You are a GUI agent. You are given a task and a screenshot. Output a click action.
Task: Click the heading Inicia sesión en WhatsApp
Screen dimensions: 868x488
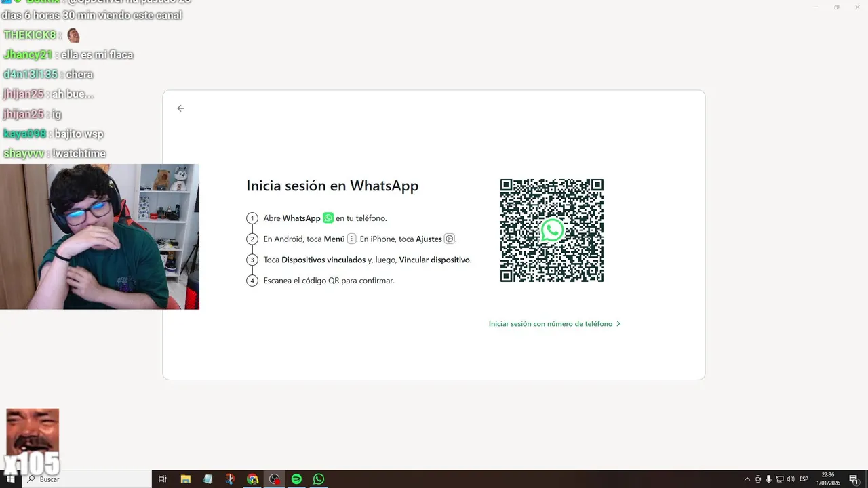[332, 186]
